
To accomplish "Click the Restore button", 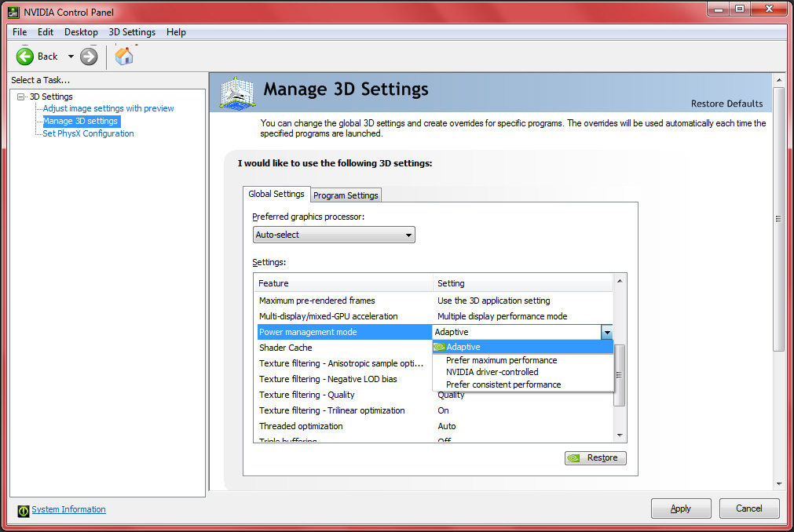I will pyautogui.click(x=595, y=457).
